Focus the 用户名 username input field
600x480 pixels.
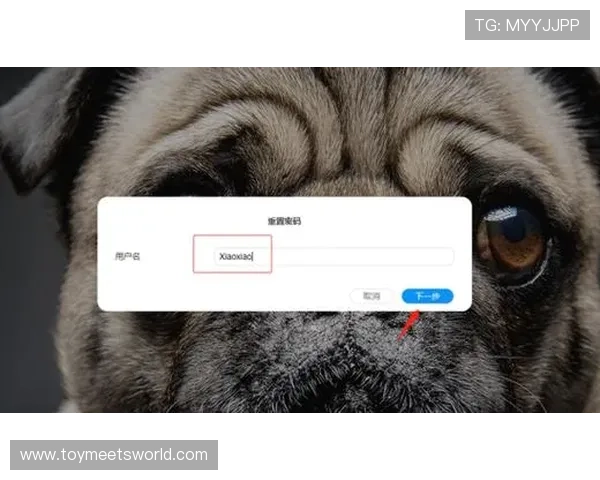[x=330, y=257]
